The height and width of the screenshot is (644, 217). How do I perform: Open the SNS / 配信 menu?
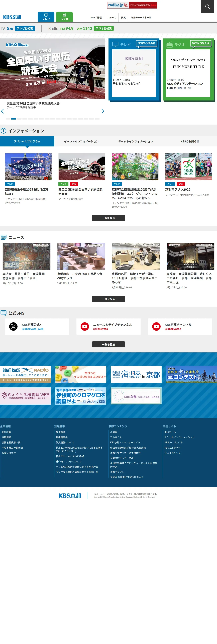coord(96,18)
